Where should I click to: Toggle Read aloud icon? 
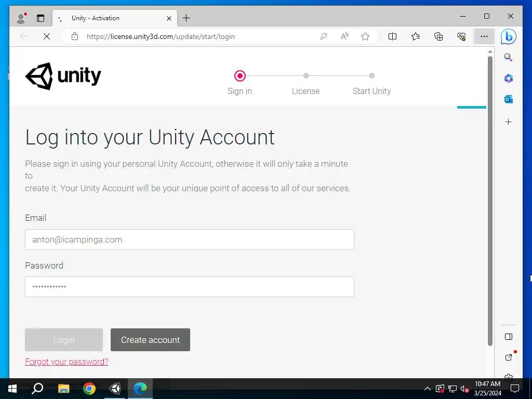point(344,36)
